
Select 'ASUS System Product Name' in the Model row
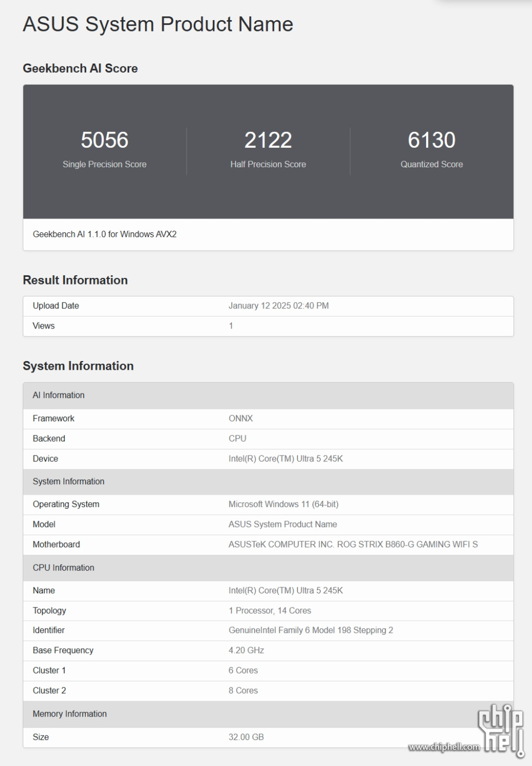tap(283, 524)
